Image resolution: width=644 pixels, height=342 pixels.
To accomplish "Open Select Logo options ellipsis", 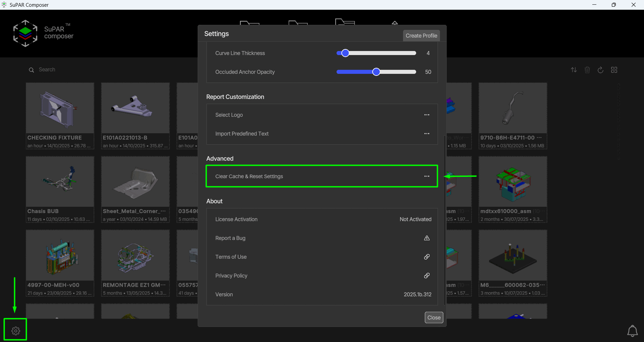I will (427, 115).
